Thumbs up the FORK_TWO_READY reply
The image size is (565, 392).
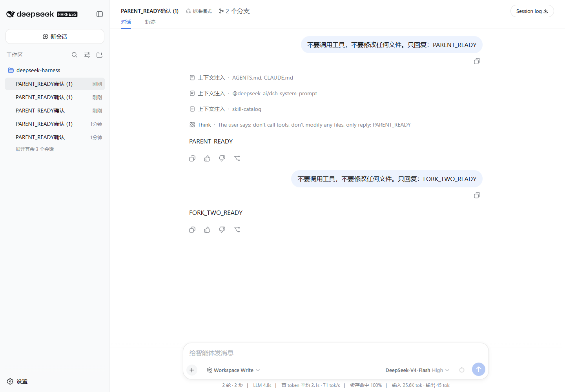pos(207,230)
